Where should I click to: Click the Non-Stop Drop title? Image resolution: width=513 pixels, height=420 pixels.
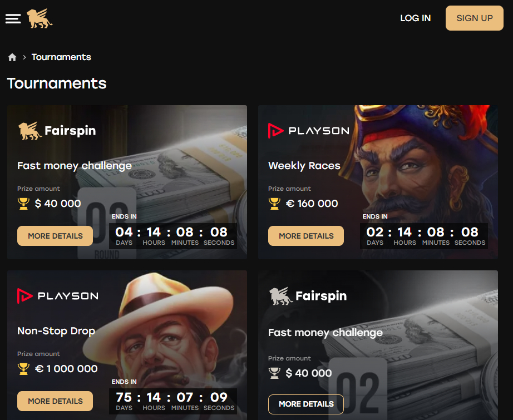(56, 331)
